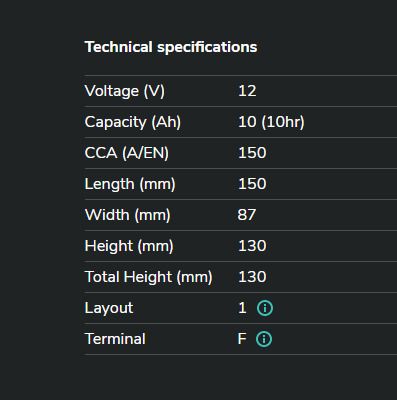
Task: Click the Total Height value 130
Action: coord(252,277)
